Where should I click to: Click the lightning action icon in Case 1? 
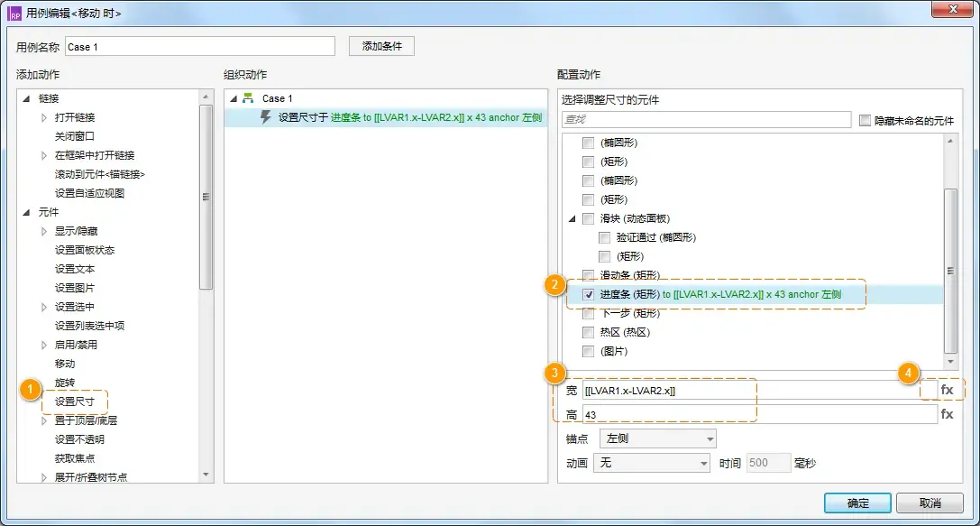point(266,117)
